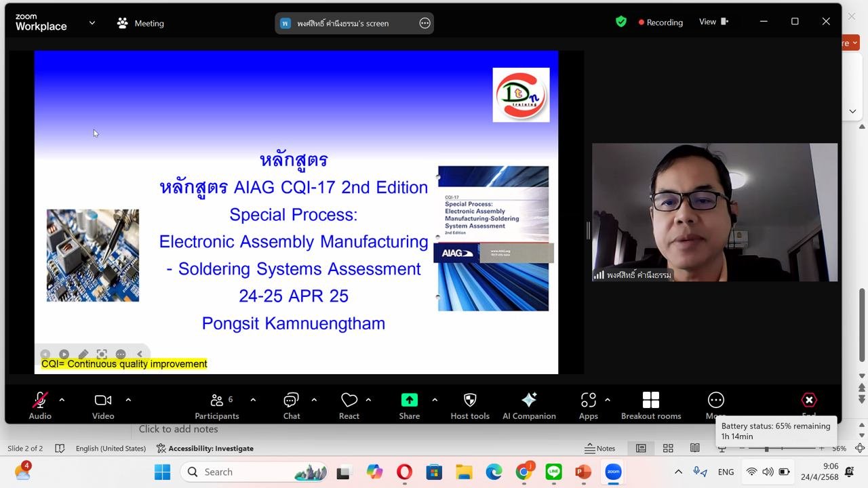Expand the arrow beside React

(x=368, y=400)
